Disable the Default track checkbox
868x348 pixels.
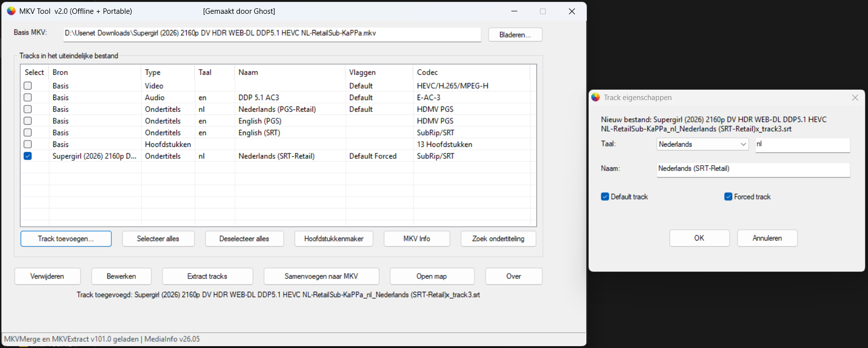605,197
